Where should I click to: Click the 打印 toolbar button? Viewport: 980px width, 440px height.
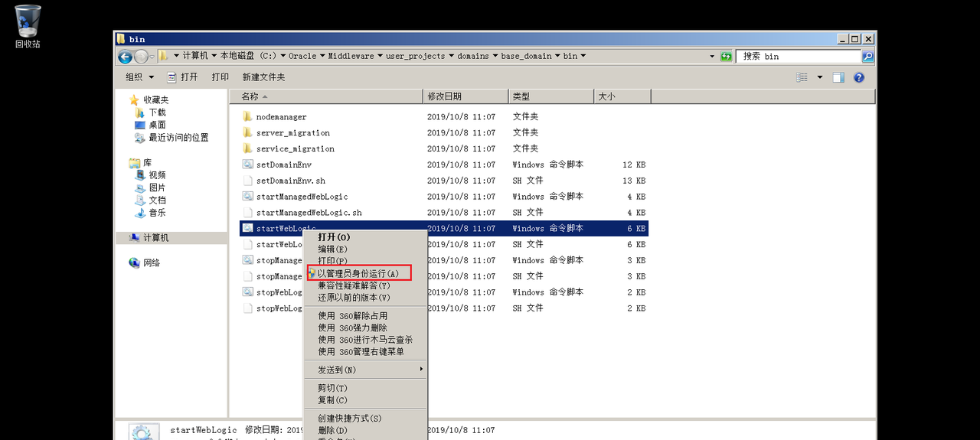pyautogui.click(x=220, y=77)
